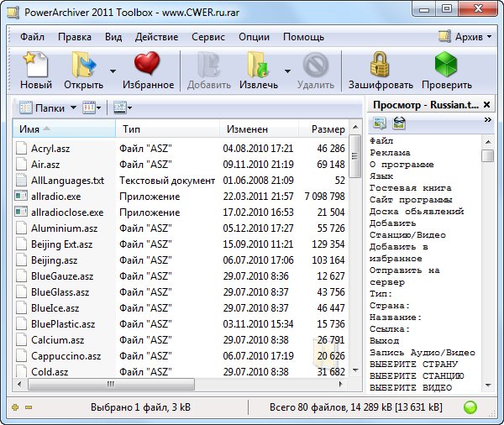Select the AllLanguages.txt file
Viewport: 504px width, 425px height.
[67, 181]
